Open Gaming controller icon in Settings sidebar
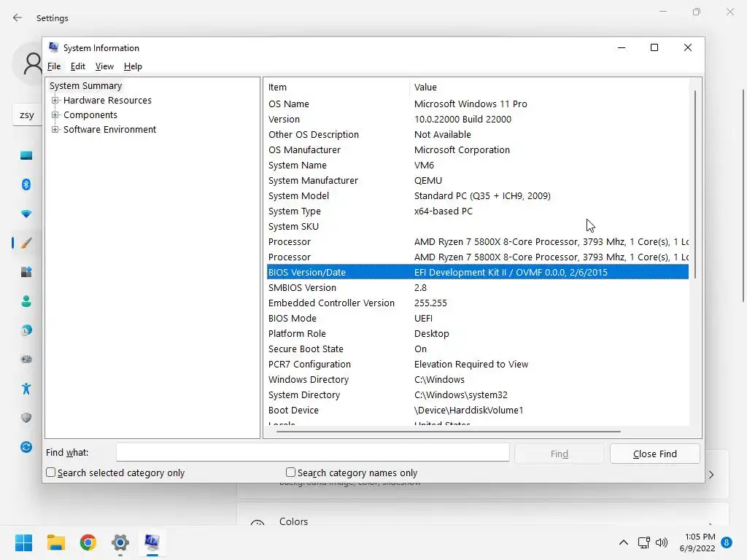747x560 pixels. click(26, 359)
